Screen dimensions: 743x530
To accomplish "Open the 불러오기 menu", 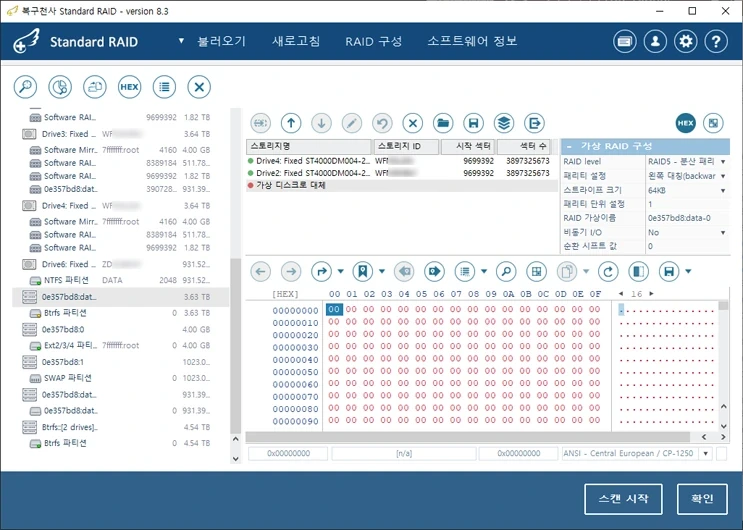I will pos(222,42).
